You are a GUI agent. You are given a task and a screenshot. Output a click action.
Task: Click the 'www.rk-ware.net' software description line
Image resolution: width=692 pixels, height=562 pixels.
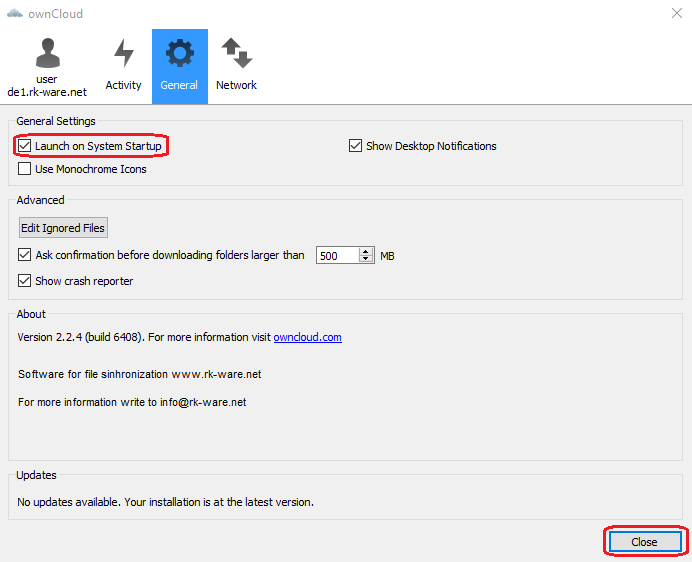139,374
